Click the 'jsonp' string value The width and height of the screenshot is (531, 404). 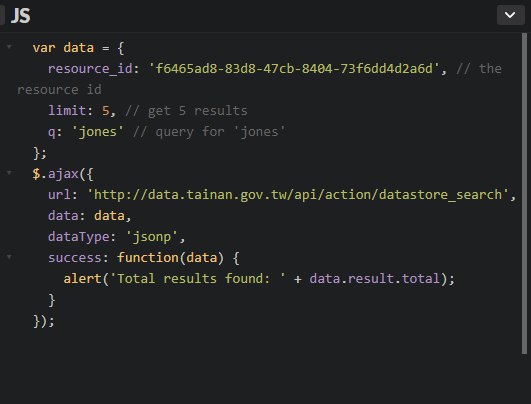(x=152, y=237)
